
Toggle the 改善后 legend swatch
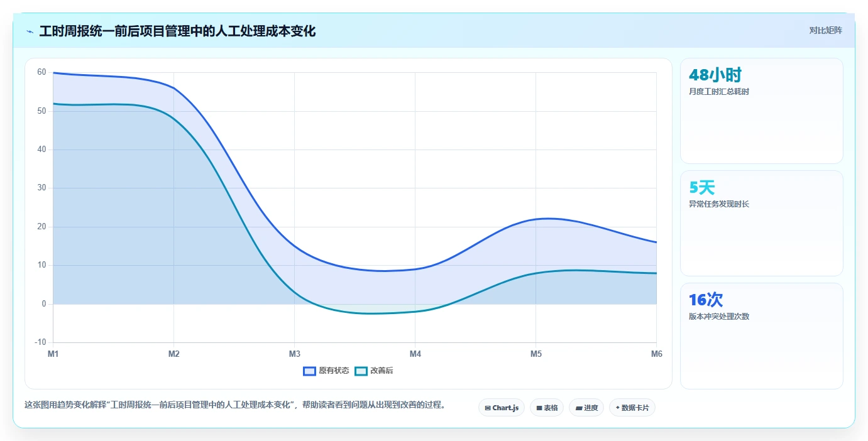click(361, 371)
